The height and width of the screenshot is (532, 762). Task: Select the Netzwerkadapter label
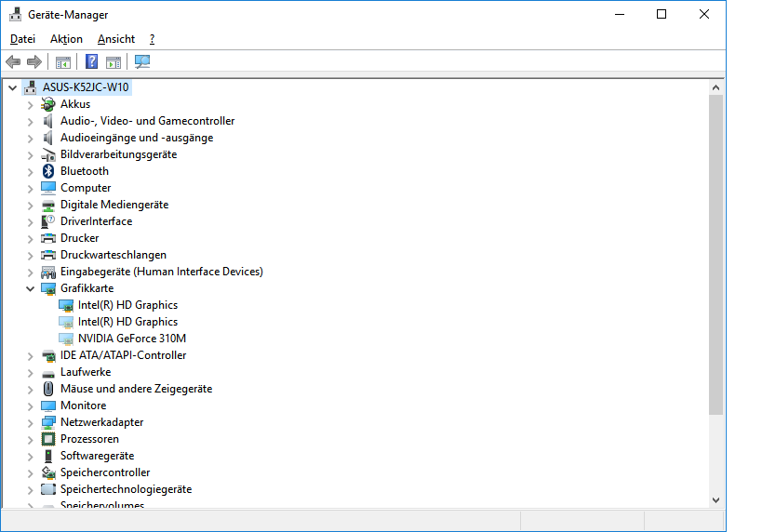click(101, 422)
